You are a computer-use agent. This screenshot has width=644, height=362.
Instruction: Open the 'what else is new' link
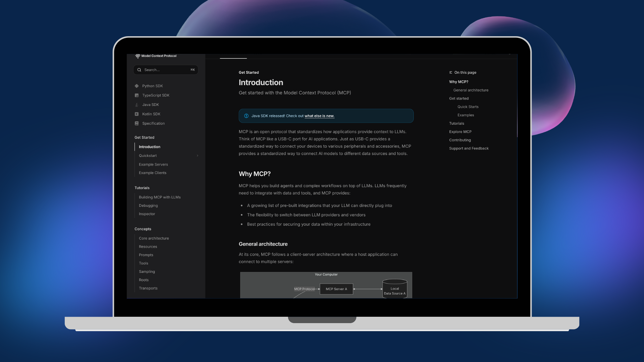tap(319, 116)
